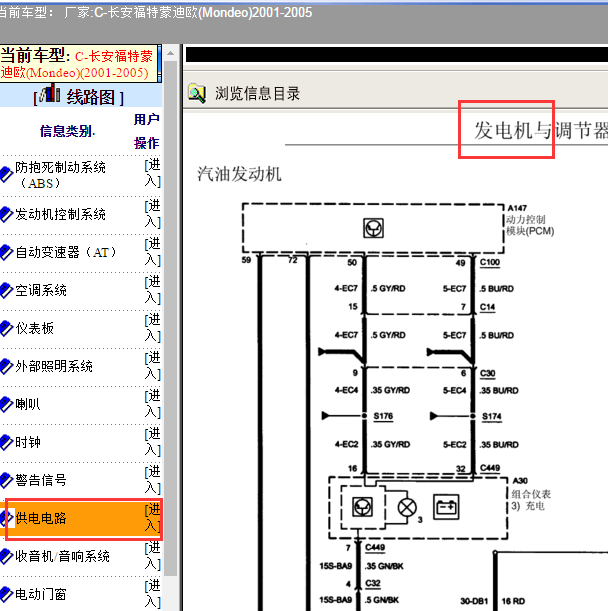The height and width of the screenshot is (611, 608).
Task: Click the 发电机与调节器 diagram title
Action: tap(541, 130)
